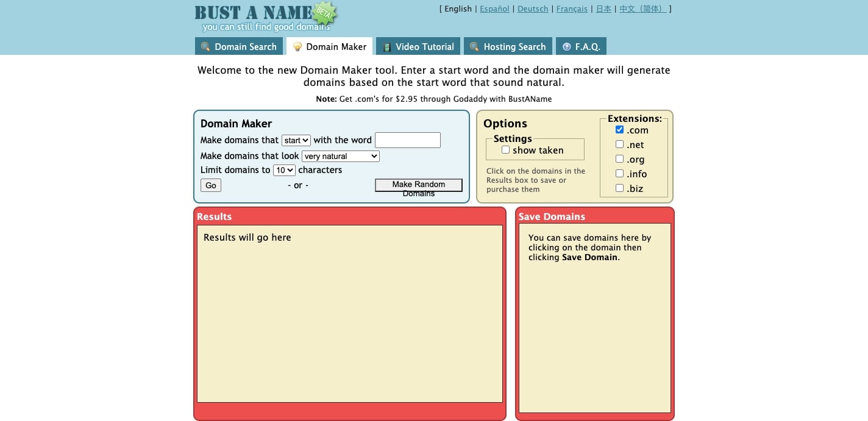Click the film icon on Video Tutorial tab
The image size is (868, 421).
[386, 47]
